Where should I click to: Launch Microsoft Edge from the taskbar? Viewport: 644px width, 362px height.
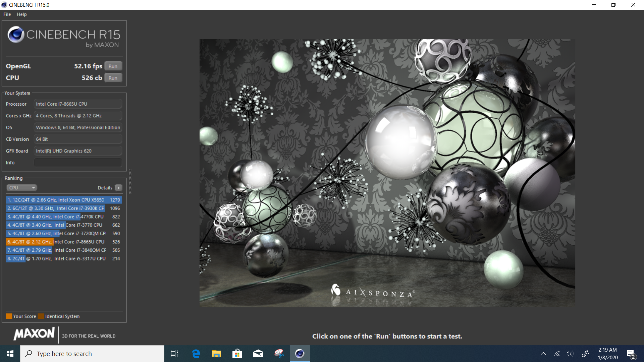[x=196, y=354]
